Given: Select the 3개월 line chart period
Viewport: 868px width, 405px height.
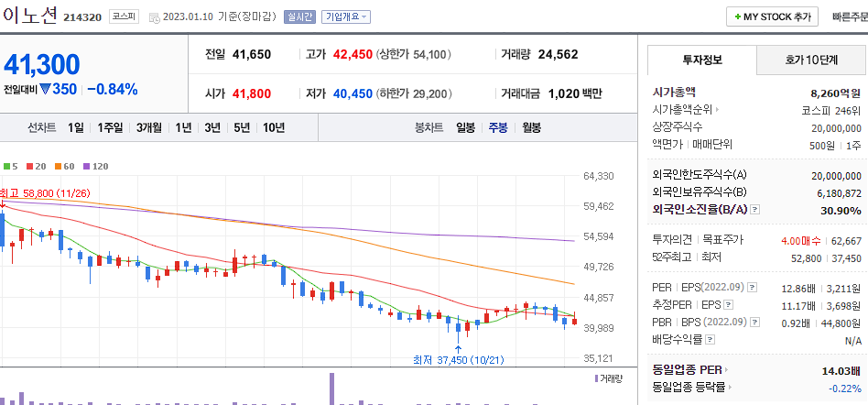Looking at the screenshot, I should (149, 128).
